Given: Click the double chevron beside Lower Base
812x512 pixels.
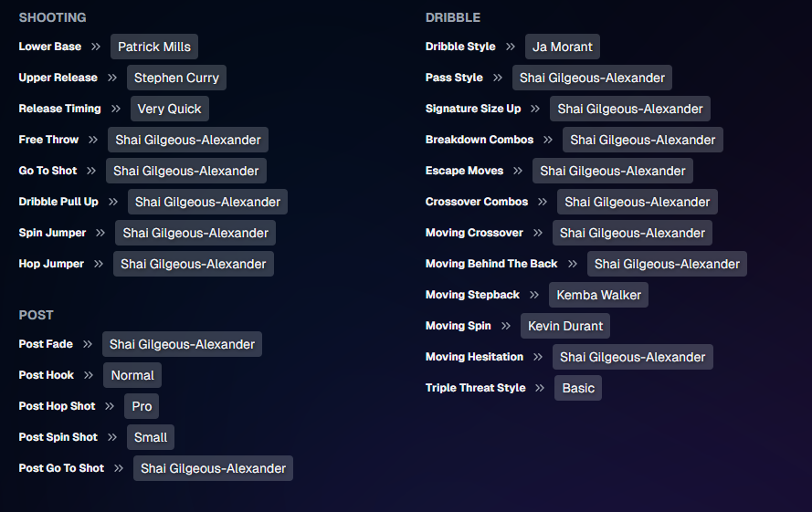Looking at the screenshot, I should pyautogui.click(x=96, y=47).
